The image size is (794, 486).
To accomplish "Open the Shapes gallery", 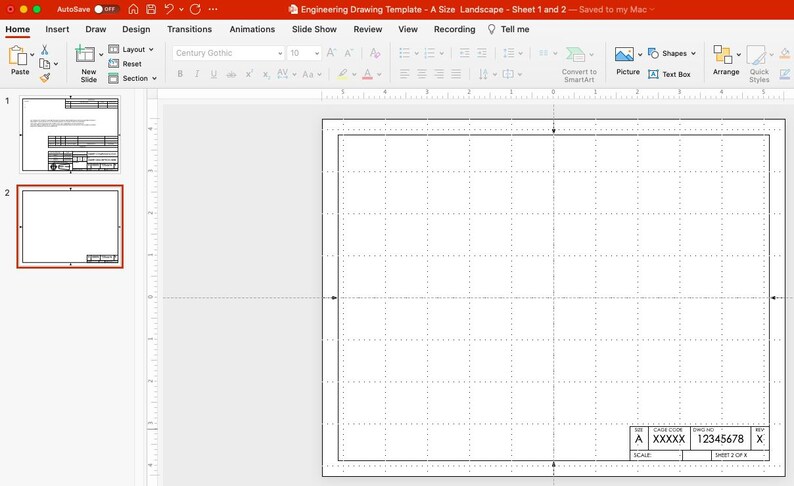I will click(671, 53).
